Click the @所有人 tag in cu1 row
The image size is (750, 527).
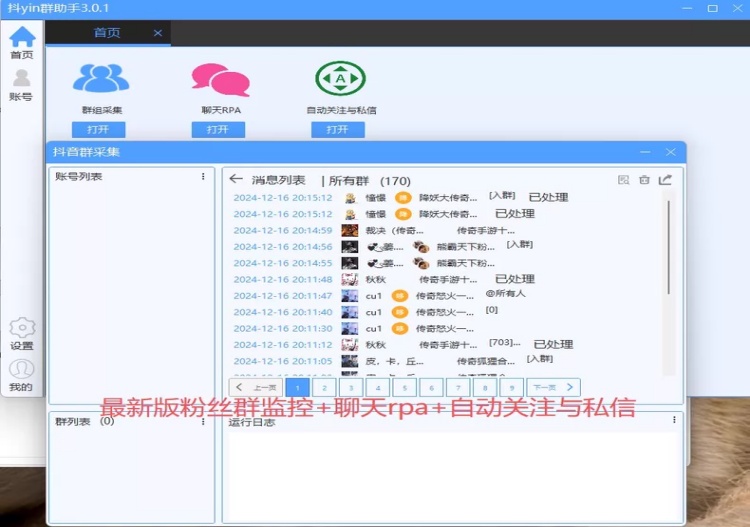pyautogui.click(x=505, y=293)
